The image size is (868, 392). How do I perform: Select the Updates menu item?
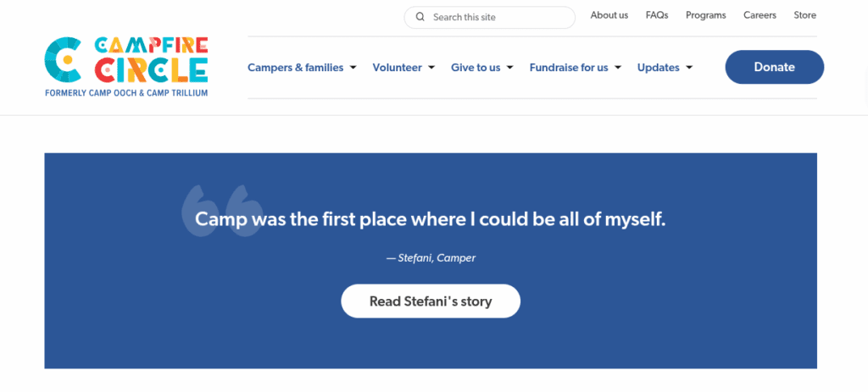[x=658, y=68]
